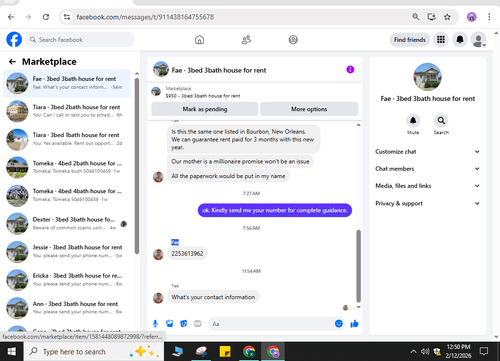Open the Facebook menu grid icon
The width and height of the screenshot is (500, 361).
(441, 40)
